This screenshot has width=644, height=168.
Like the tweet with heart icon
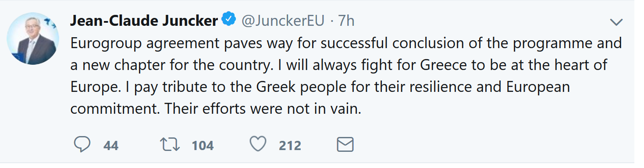tap(258, 145)
